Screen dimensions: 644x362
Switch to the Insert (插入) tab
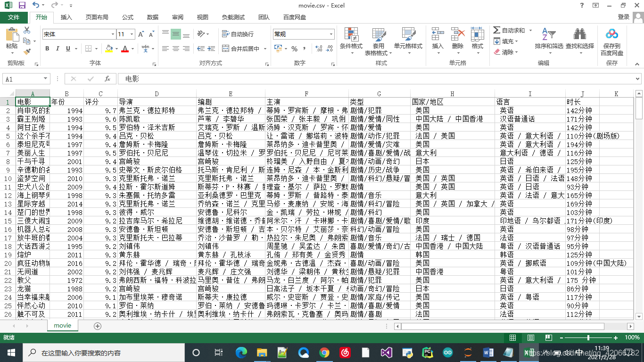pyautogui.click(x=66, y=17)
